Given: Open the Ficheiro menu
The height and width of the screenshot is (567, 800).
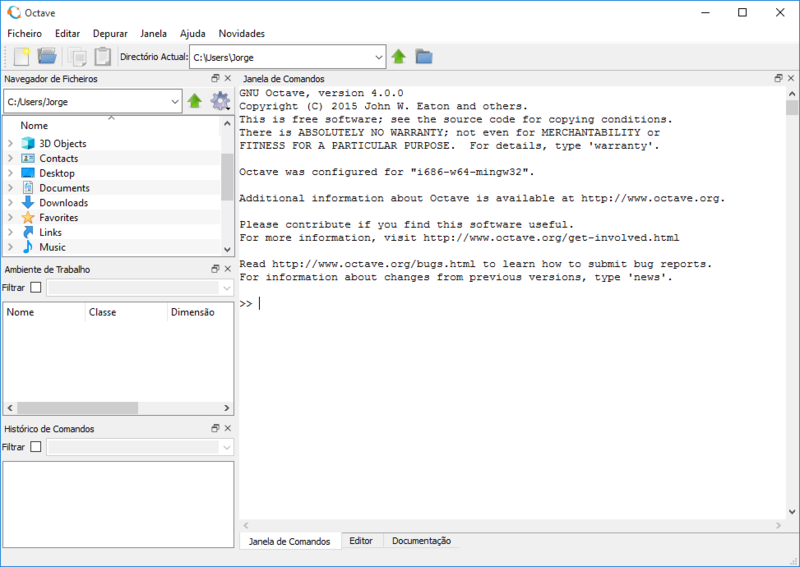Looking at the screenshot, I should click(x=24, y=33).
